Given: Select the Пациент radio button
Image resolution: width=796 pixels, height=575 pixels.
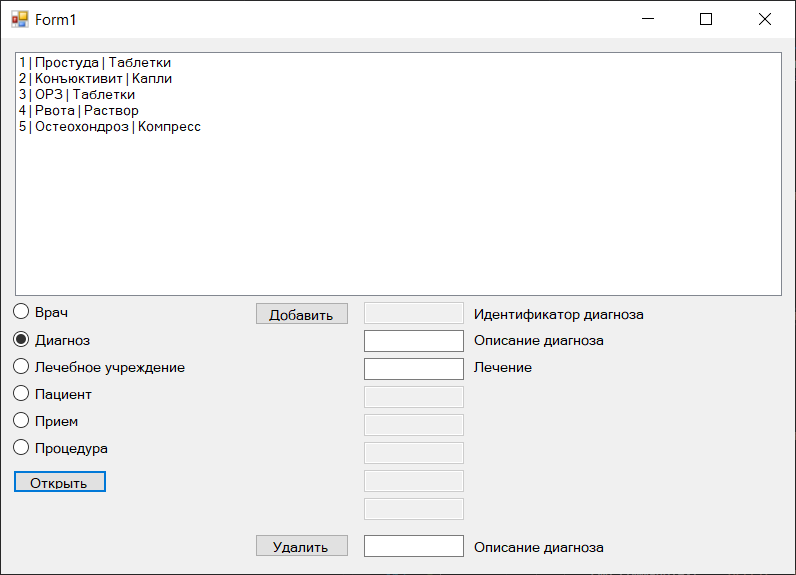Looking at the screenshot, I should [52, 393].
